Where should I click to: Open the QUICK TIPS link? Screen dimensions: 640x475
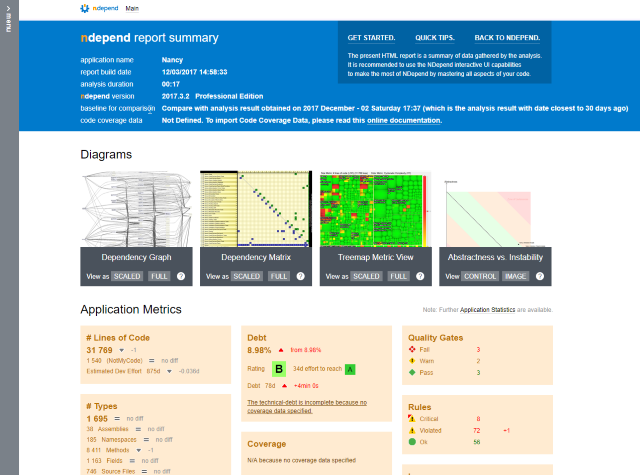point(435,38)
